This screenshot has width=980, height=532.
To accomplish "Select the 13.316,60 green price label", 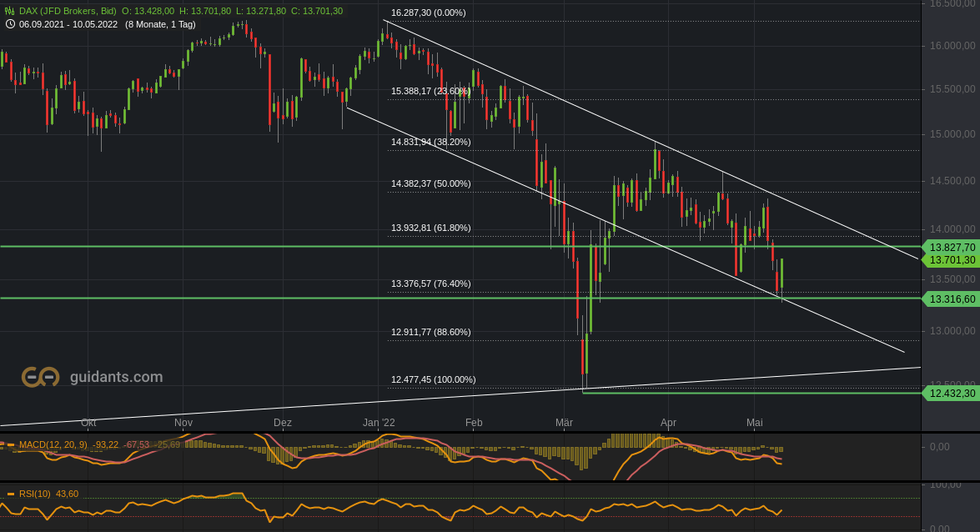I will [x=950, y=299].
